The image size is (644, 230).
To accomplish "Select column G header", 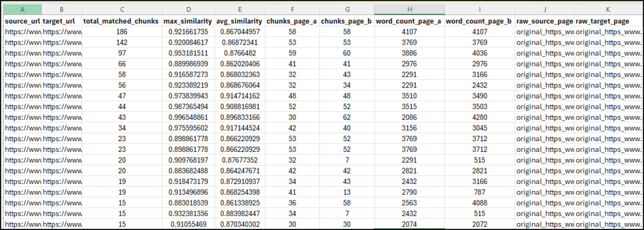I will (347, 10).
